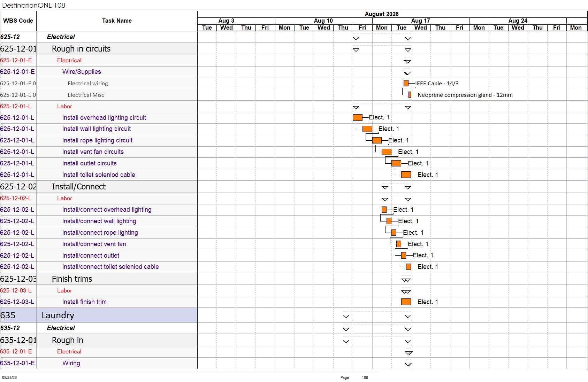Select the "Install finish trim" task name
This screenshot has height=382, width=588.
click(84, 302)
